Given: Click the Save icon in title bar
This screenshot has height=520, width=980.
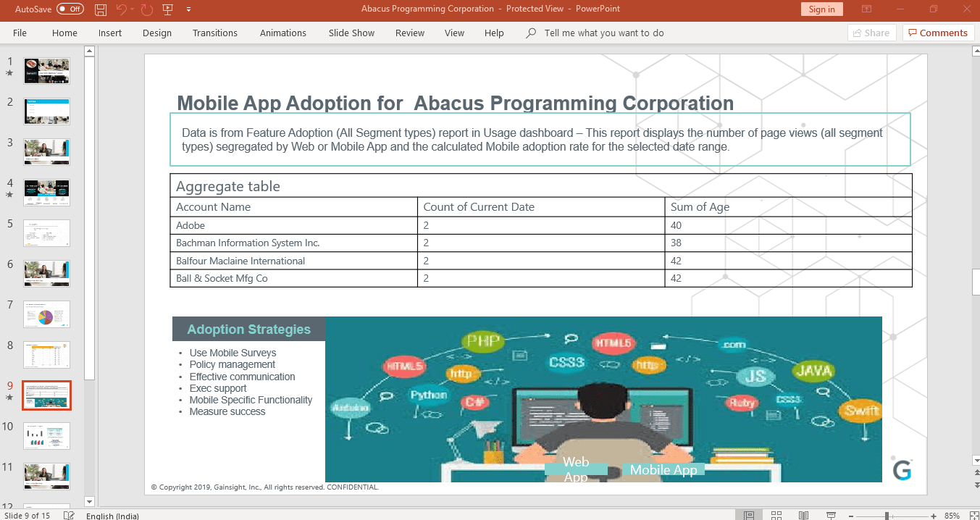Looking at the screenshot, I should [101, 9].
